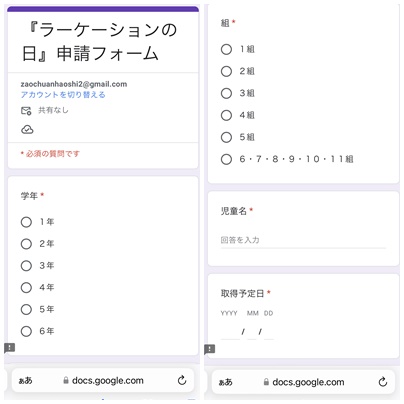The width and height of the screenshot is (404, 404).
Task: Tap the 共有なし mail icon
Action: tap(26, 111)
